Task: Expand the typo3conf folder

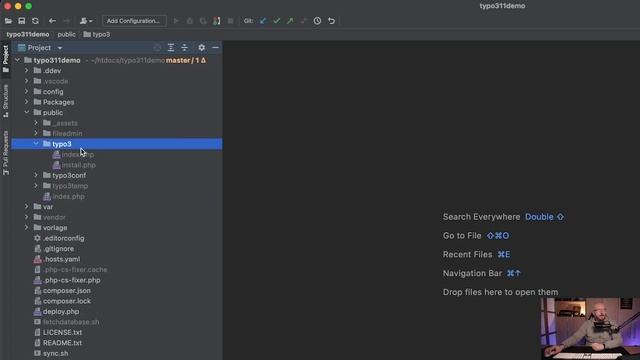Action: point(36,175)
